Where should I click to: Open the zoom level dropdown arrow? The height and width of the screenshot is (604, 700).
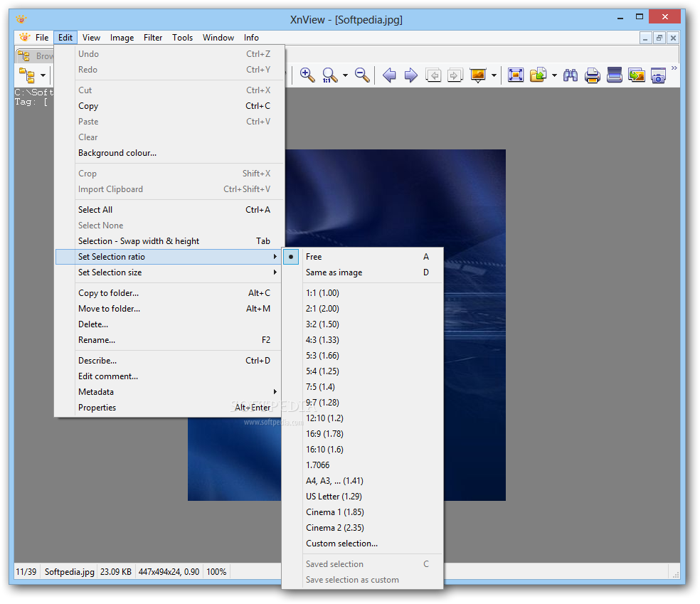pyautogui.click(x=345, y=75)
